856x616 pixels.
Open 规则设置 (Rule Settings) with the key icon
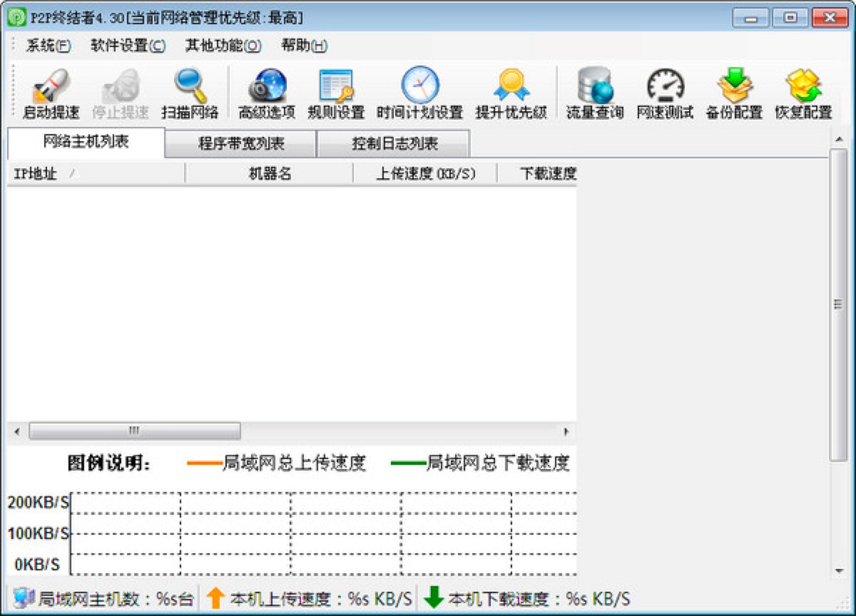(335, 91)
